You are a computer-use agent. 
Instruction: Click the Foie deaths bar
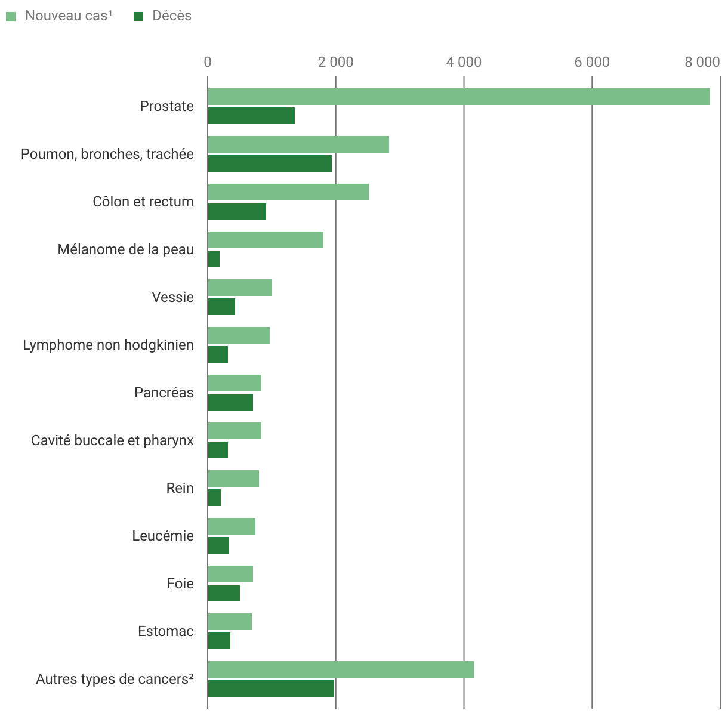[224, 593]
